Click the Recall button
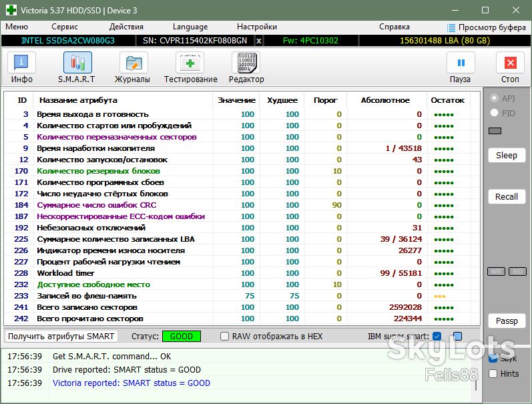Screen dimensions: 532x404 tap(507, 196)
